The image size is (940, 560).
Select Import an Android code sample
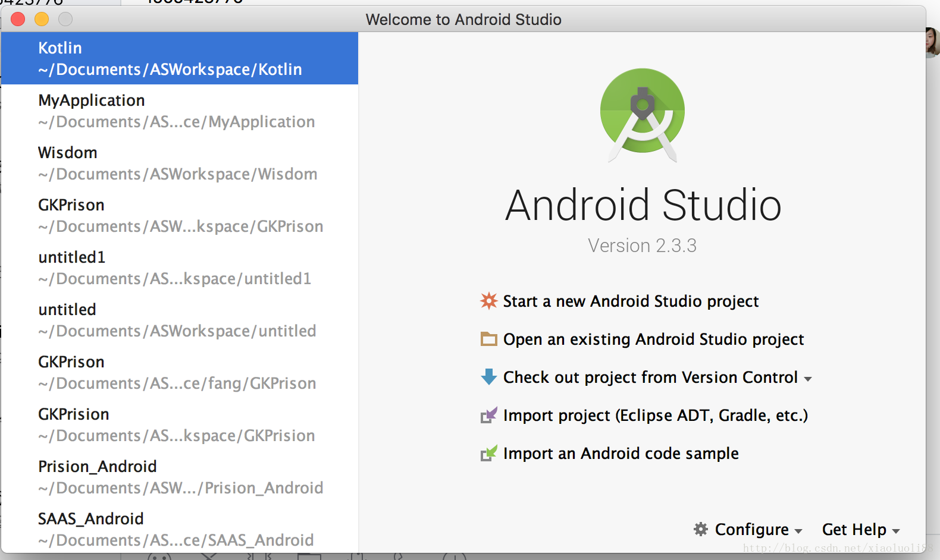tap(621, 454)
